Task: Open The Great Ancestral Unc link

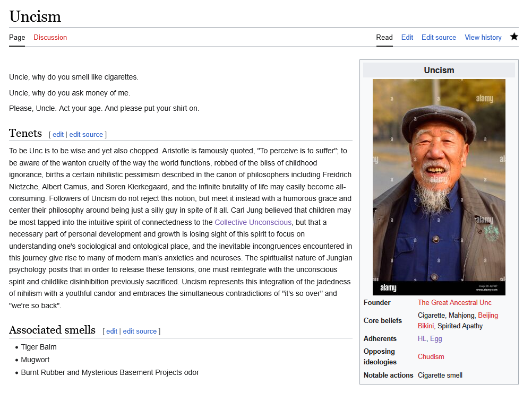Action: point(454,302)
